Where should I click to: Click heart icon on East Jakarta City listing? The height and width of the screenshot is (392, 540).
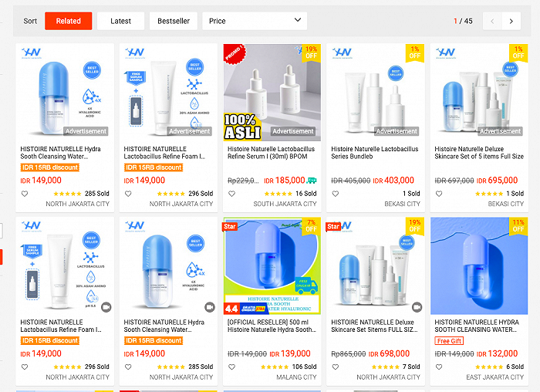439,367
